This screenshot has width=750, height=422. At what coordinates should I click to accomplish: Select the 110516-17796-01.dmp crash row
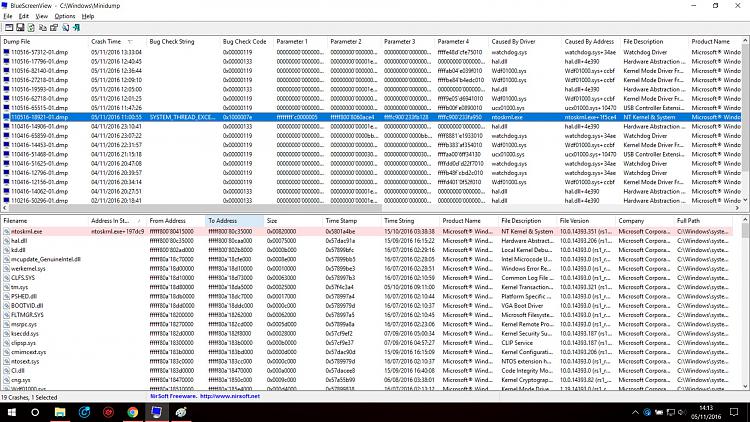(x=371, y=61)
